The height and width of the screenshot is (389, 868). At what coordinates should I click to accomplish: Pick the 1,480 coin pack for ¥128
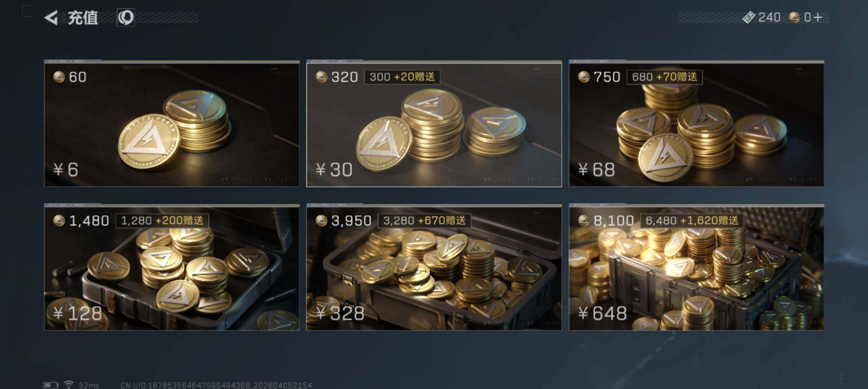click(172, 267)
